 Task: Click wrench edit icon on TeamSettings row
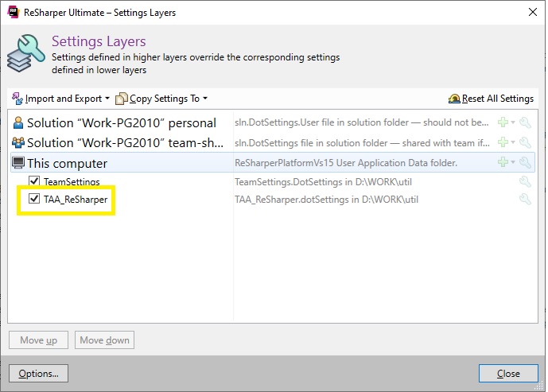(525, 181)
